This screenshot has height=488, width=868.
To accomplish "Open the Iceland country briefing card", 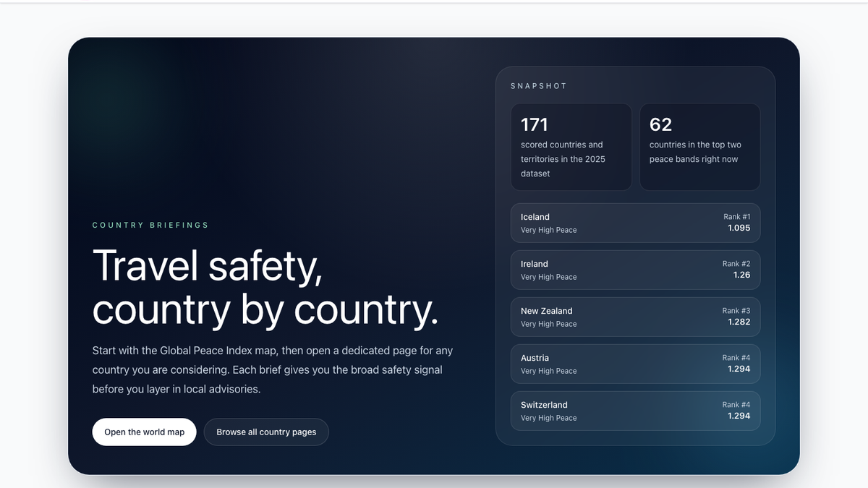I will pyautogui.click(x=635, y=223).
